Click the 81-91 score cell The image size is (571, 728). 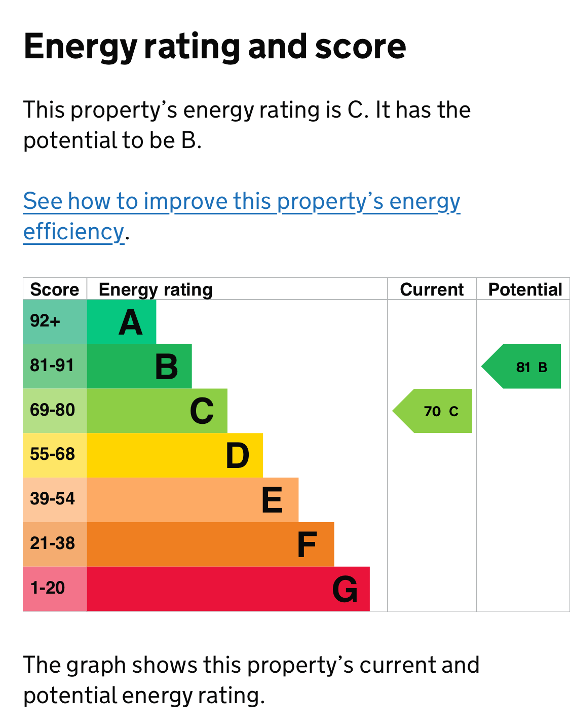pos(55,366)
